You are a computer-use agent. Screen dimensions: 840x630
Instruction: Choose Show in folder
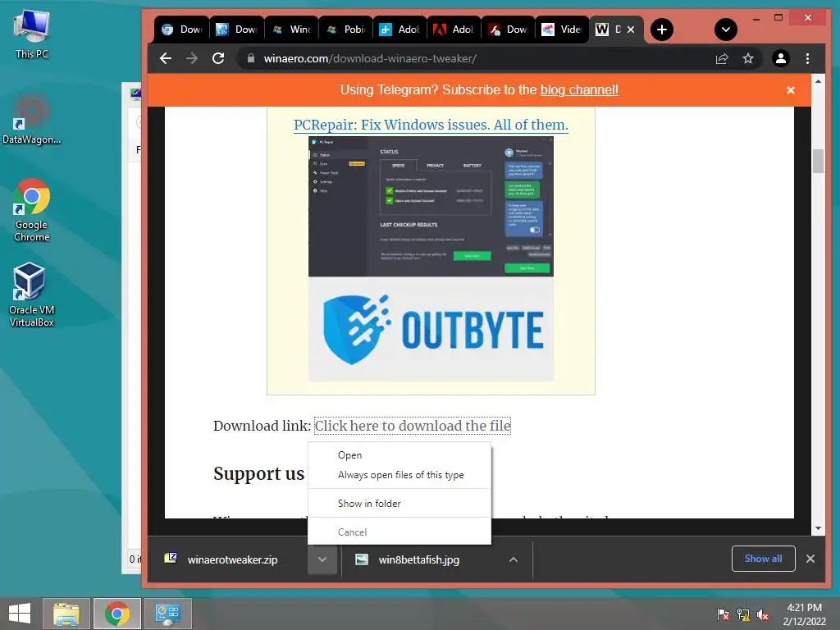tap(399, 503)
